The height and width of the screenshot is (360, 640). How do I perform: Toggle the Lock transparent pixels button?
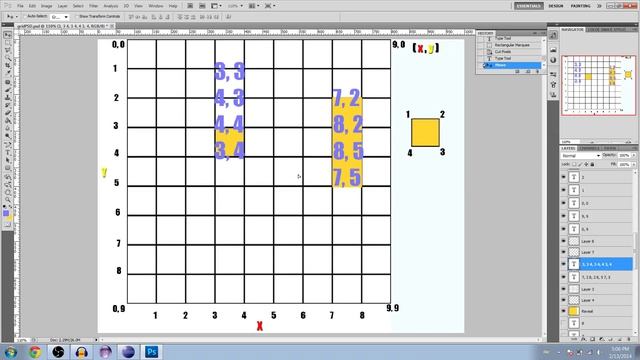[575, 164]
